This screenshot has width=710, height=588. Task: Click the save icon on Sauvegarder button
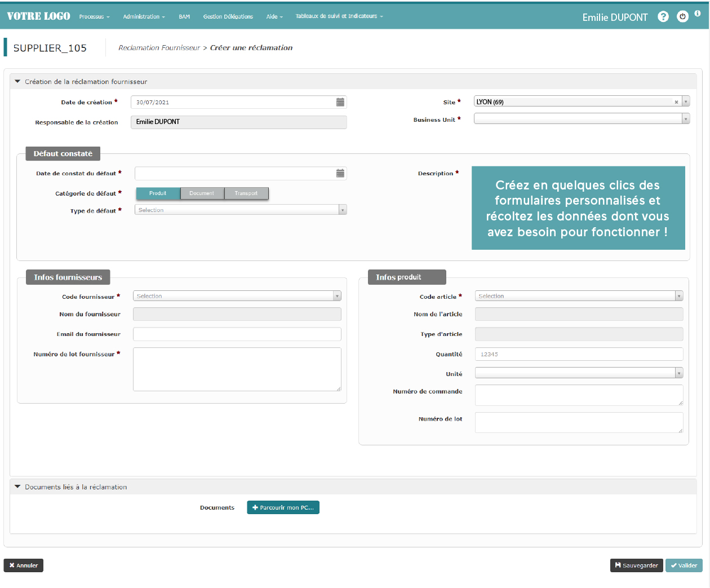click(618, 565)
